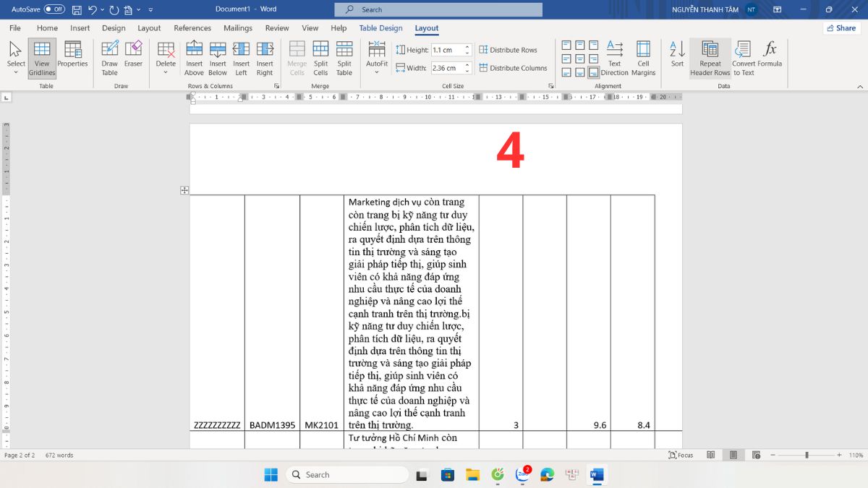Split the table here
This screenshot has width=868, height=488.
point(344,58)
